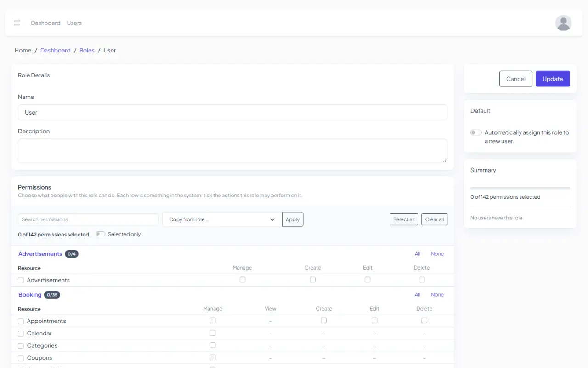Focus the Description text area
Screen dimensions: 588x368
coord(232,151)
